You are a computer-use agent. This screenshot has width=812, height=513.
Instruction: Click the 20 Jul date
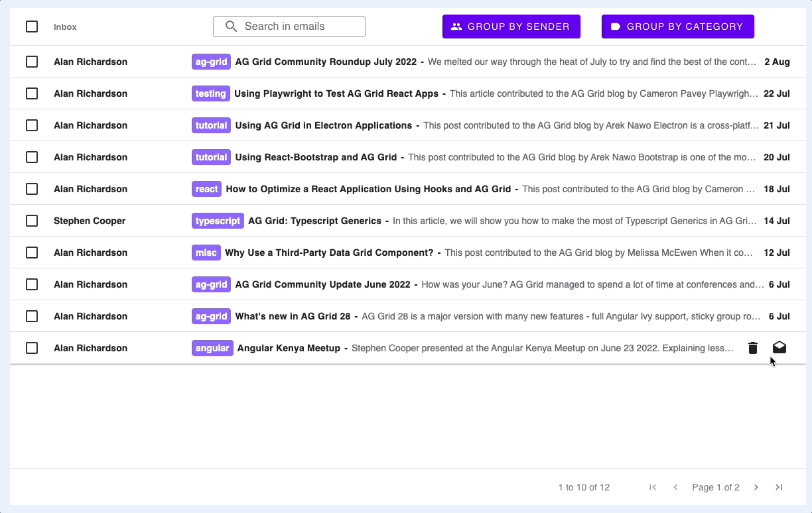777,157
